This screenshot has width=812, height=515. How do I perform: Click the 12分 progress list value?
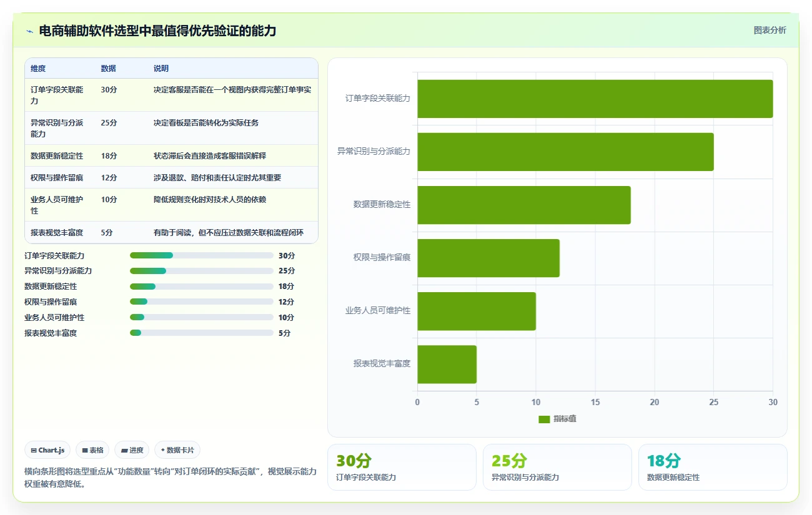287,302
